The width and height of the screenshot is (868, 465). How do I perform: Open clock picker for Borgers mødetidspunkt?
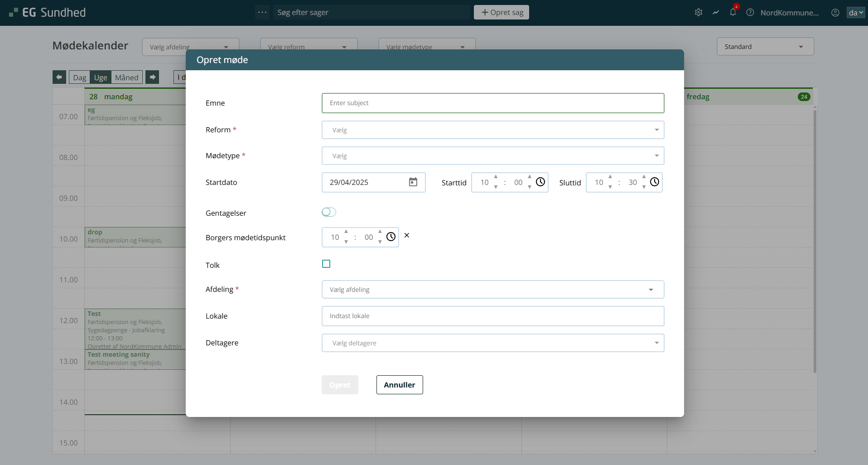391,237
